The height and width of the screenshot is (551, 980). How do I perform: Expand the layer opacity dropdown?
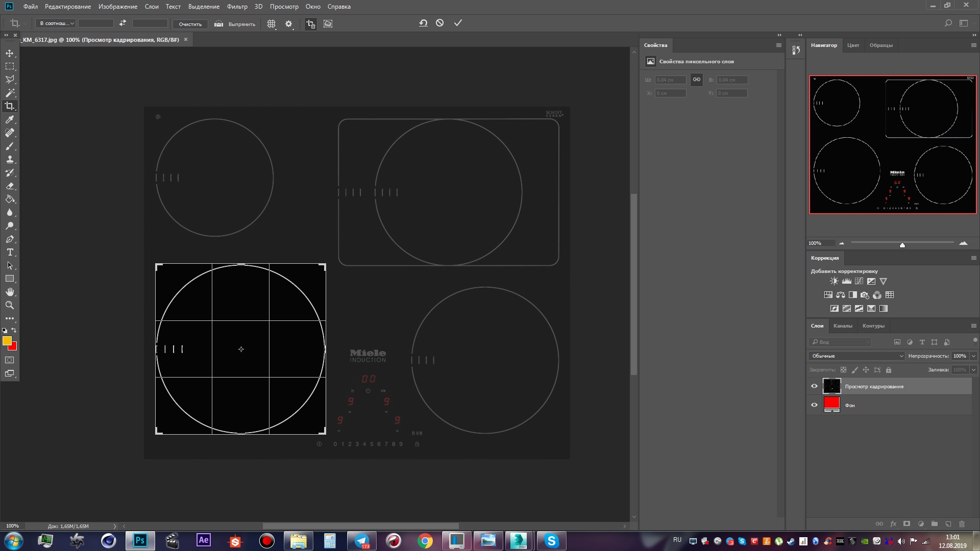[973, 356]
